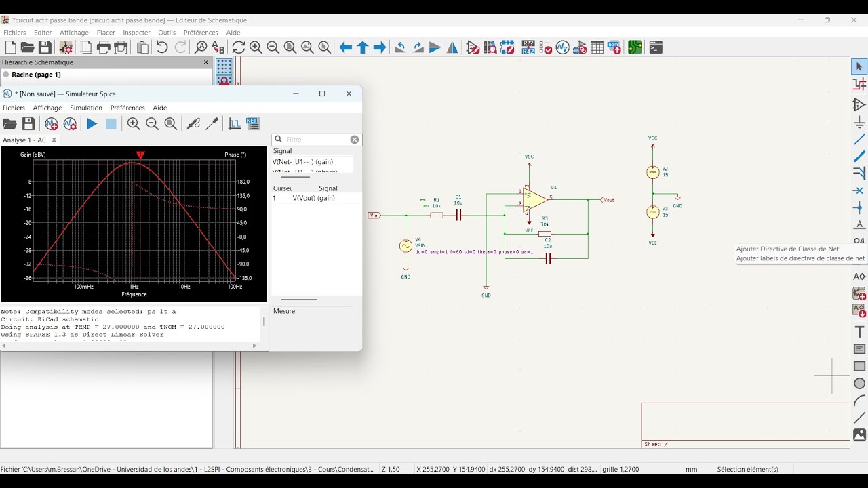Toggle grid display in the left toolbar
868x488 pixels.
pyautogui.click(x=224, y=66)
